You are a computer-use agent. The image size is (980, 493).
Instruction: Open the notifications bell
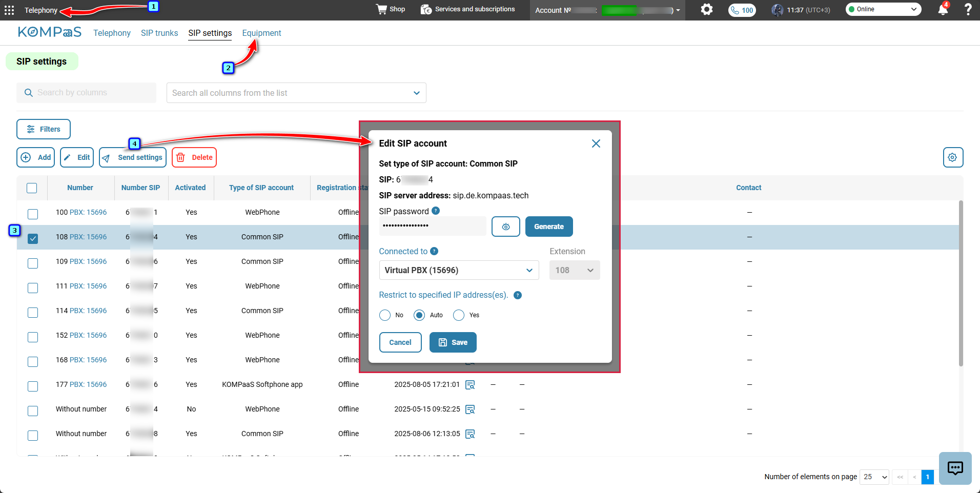(943, 10)
